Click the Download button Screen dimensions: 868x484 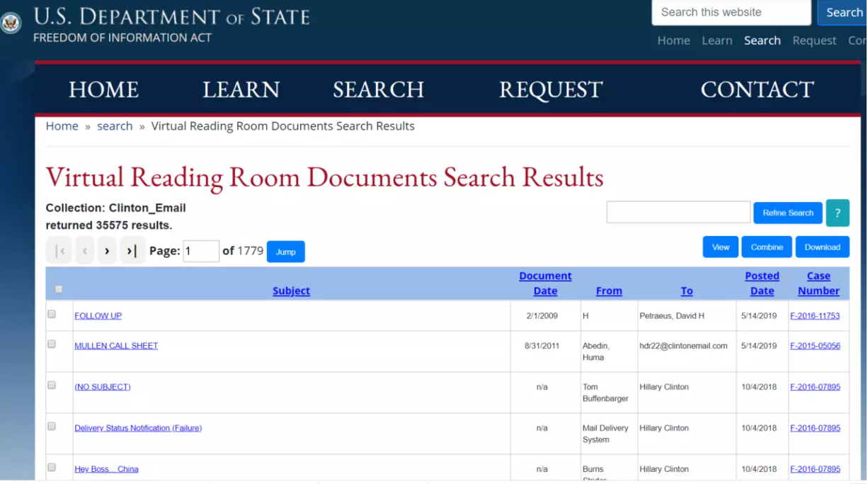(822, 247)
